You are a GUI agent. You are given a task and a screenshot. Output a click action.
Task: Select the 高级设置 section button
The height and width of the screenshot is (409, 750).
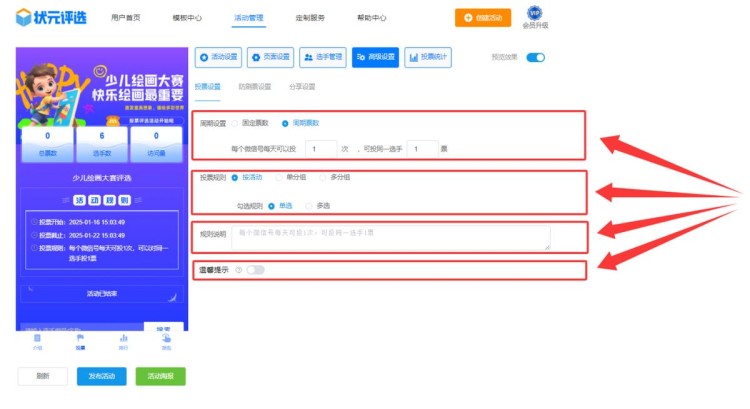point(376,58)
